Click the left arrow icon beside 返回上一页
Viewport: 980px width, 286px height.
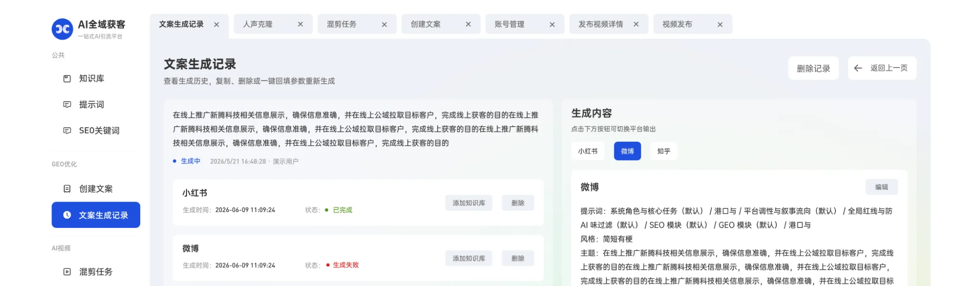(858, 68)
